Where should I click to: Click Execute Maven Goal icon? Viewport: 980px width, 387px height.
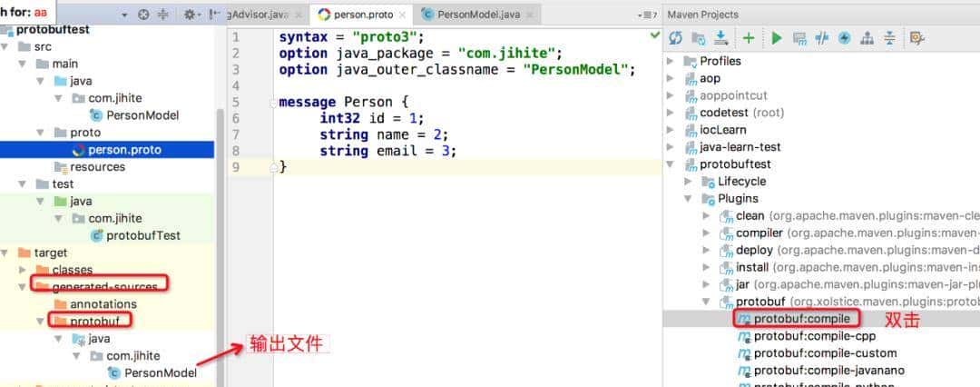point(799,38)
